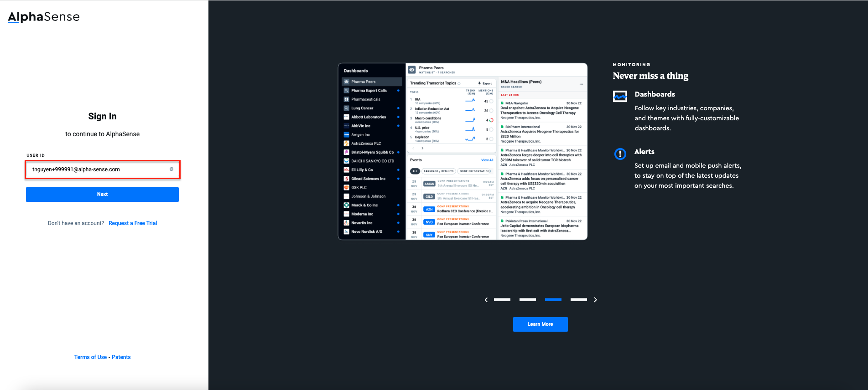Select the second carousel slide indicator
This screenshot has width=868, height=390.
tap(528, 300)
